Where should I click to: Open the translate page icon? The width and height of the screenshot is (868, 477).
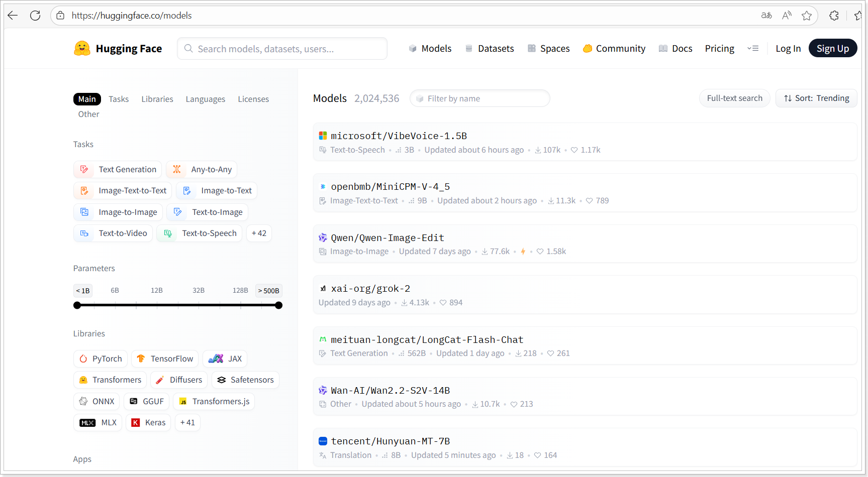click(x=766, y=16)
